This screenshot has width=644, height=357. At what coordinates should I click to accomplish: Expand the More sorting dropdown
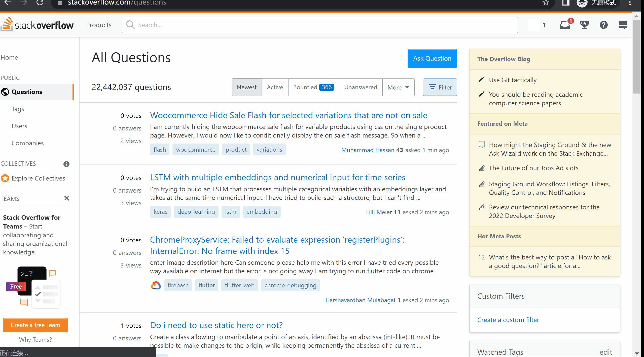point(398,87)
